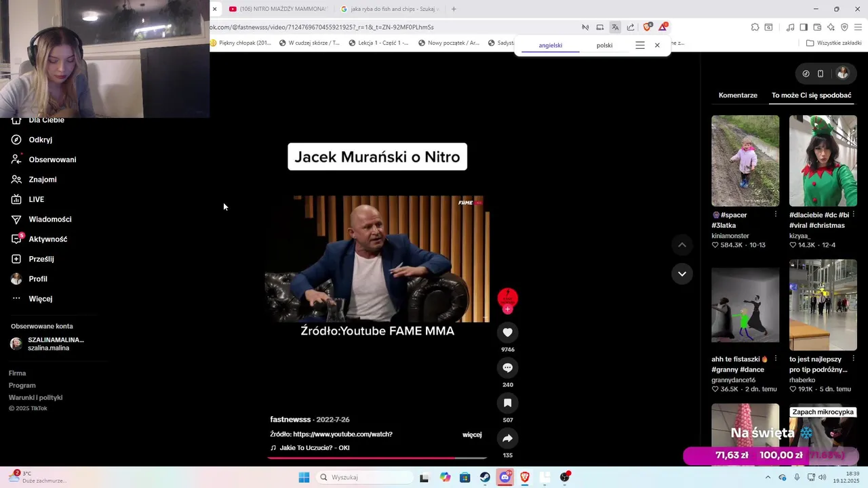Switch to the jaka ryba do fish and chips tab
The width and height of the screenshot is (868, 488).
390,9
